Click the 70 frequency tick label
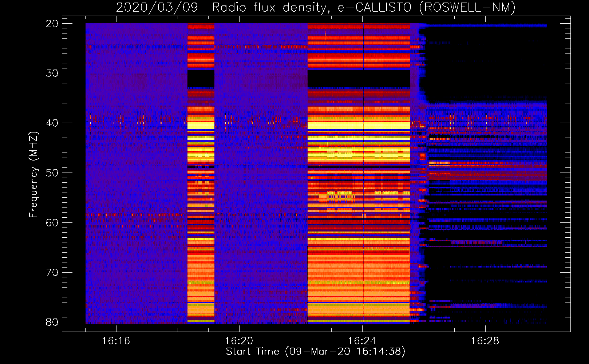Screen dimensions: 589x364 52,273
